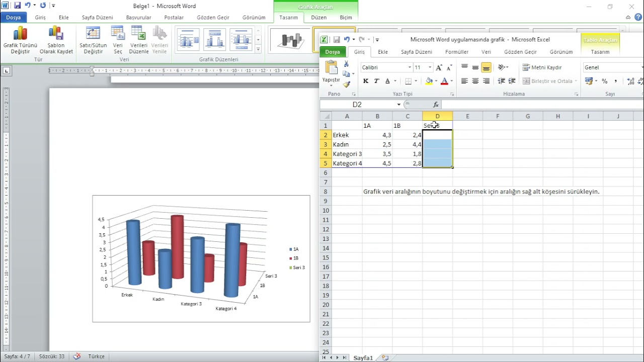644x362 pixels.
Task: Switch to Excel Formüller tab
Action: click(x=457, y=52)
